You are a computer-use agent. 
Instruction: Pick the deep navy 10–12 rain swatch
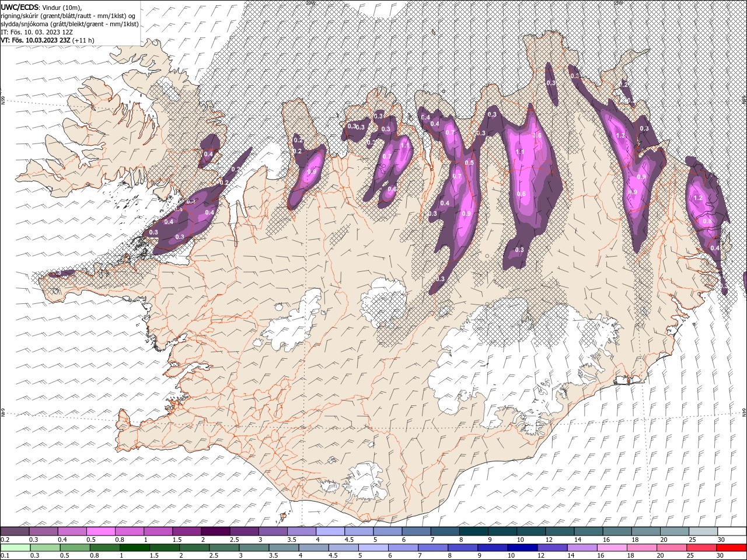point(522,548)
